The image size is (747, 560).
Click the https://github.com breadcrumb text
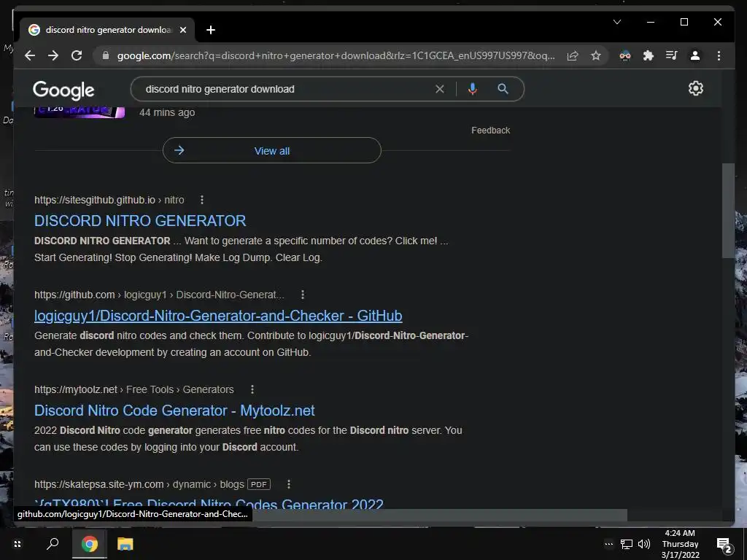pos(74,295)
